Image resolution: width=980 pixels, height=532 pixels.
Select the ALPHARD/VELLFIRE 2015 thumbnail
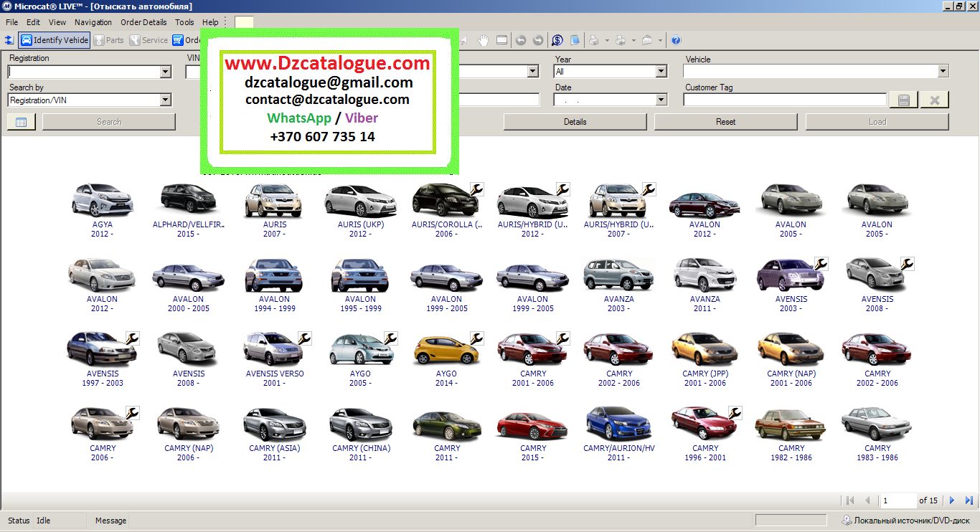[189, 200]
